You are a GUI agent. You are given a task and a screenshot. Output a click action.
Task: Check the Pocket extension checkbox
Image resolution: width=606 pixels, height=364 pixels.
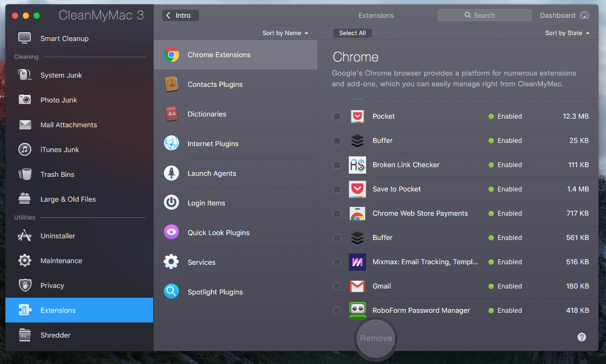tap(337, 116)
